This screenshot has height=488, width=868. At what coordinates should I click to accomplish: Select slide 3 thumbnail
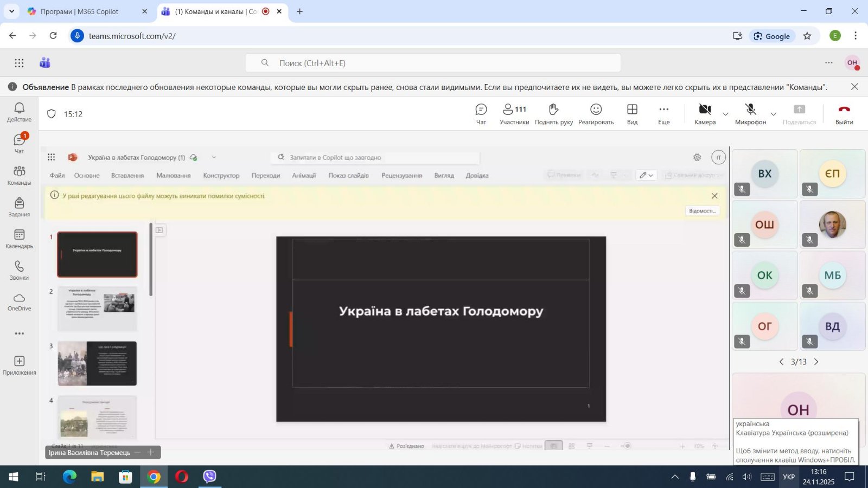(97, 363)
